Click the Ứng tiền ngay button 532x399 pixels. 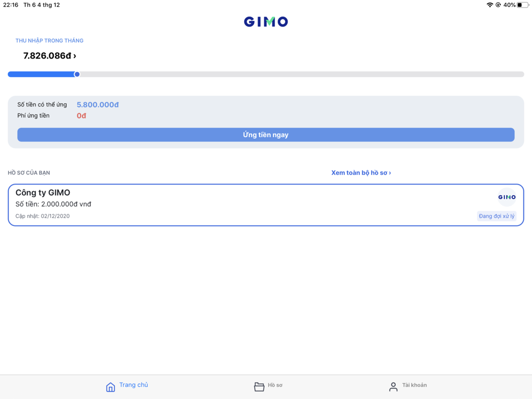[266, 135]
